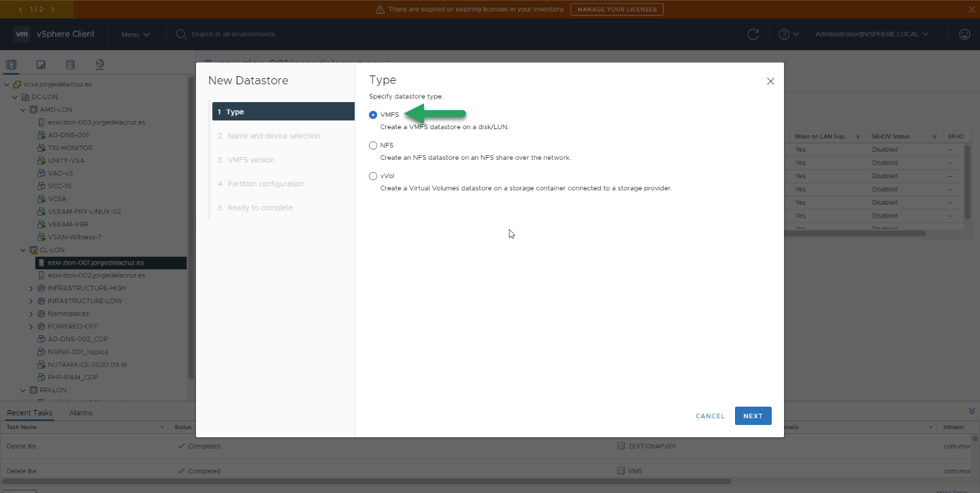Click MANAGE YOUR LICENSES button
Image resolution: width=980 pixels, height=493 pixels.
(617, 10)
